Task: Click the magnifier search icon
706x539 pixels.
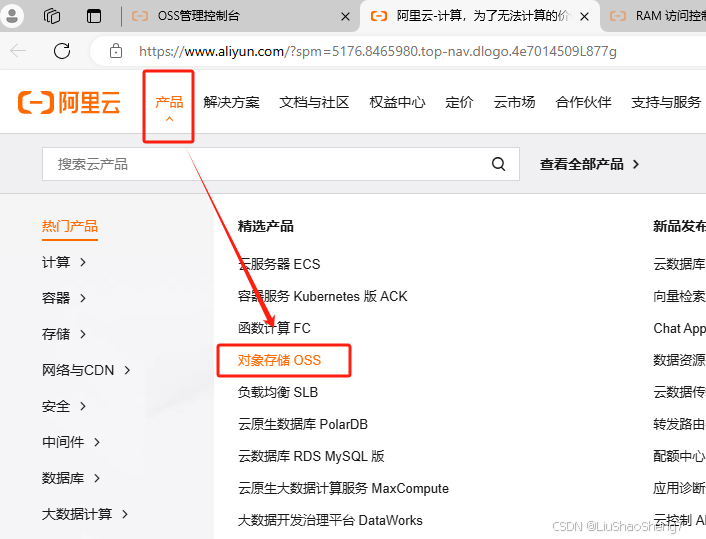Action: 498,164
